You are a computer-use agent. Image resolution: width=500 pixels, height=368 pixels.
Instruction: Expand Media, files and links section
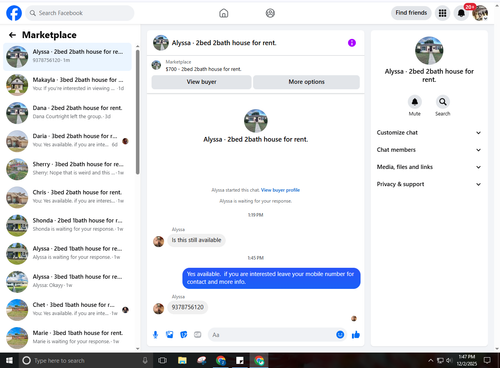coord(429,167)
